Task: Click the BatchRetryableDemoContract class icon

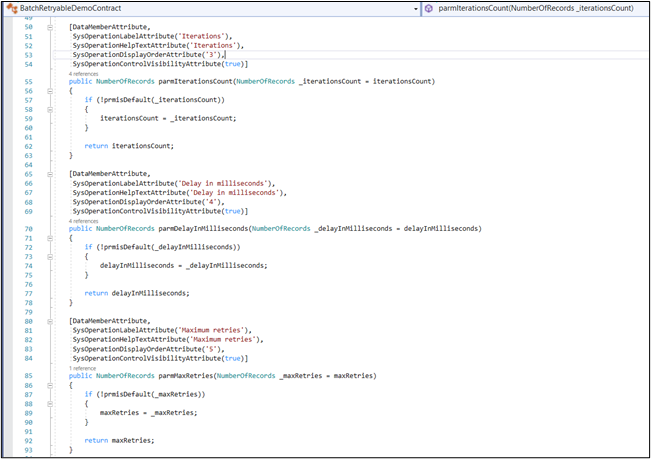Action: (x=12, y=8)
